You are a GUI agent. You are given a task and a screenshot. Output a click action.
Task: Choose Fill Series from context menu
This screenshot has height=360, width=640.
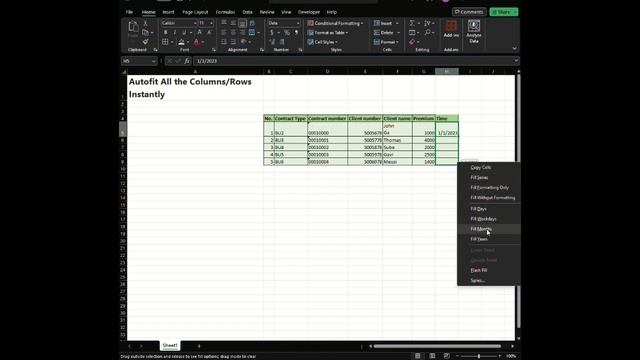point(489,178)
